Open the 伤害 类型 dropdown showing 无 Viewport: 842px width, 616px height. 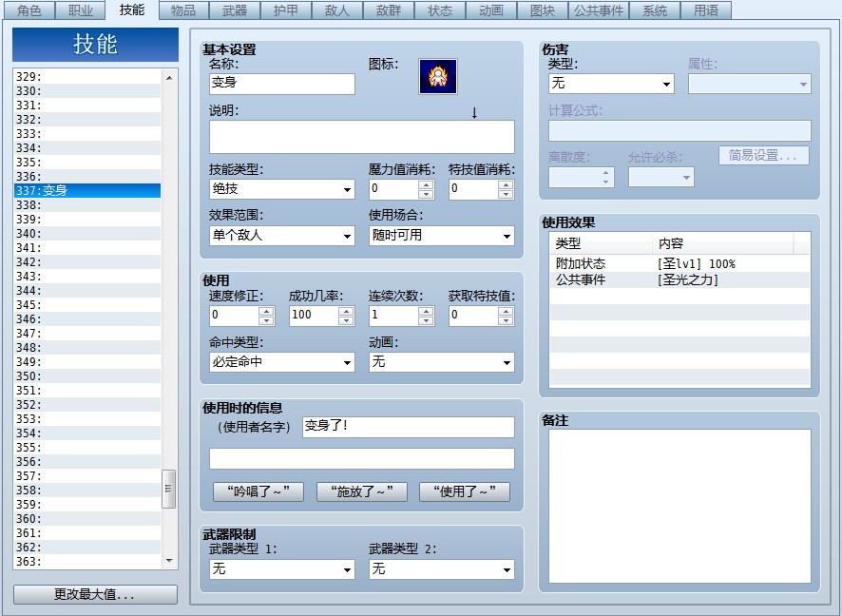[611, 84]
